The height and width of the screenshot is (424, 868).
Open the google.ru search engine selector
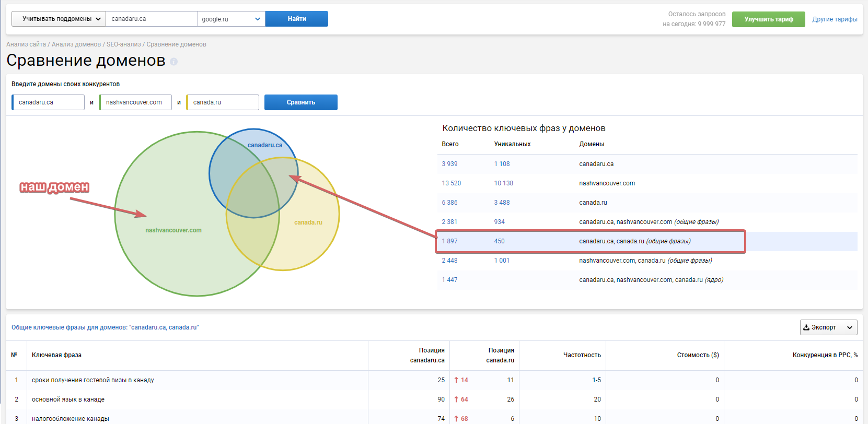click(232, 19)
